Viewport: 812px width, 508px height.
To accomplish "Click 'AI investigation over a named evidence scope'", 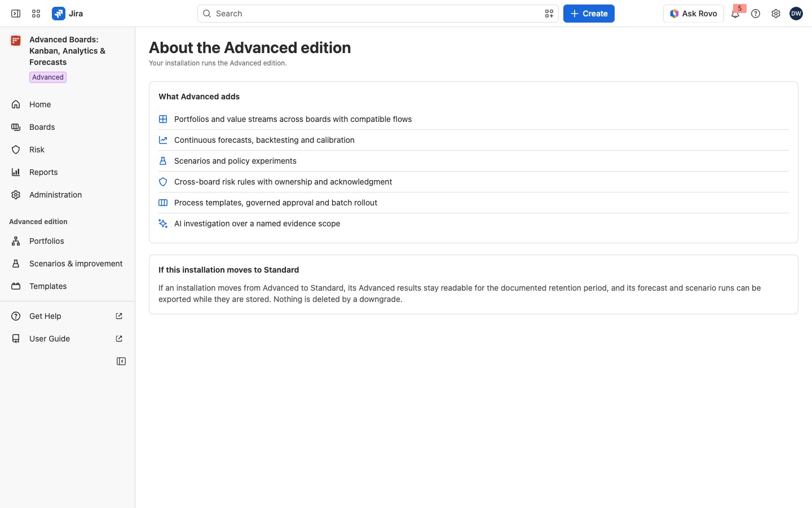I will (x=257, y=224).
